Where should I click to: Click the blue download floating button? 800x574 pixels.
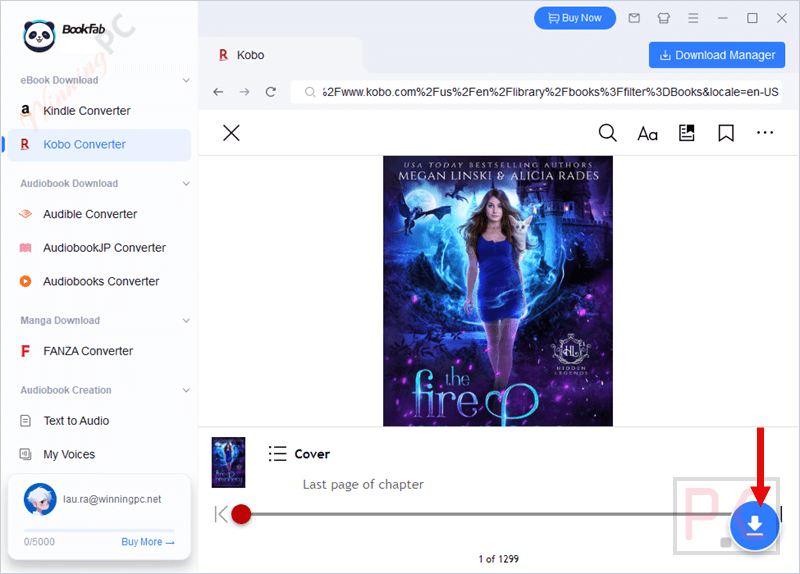[x=755, y=525]
